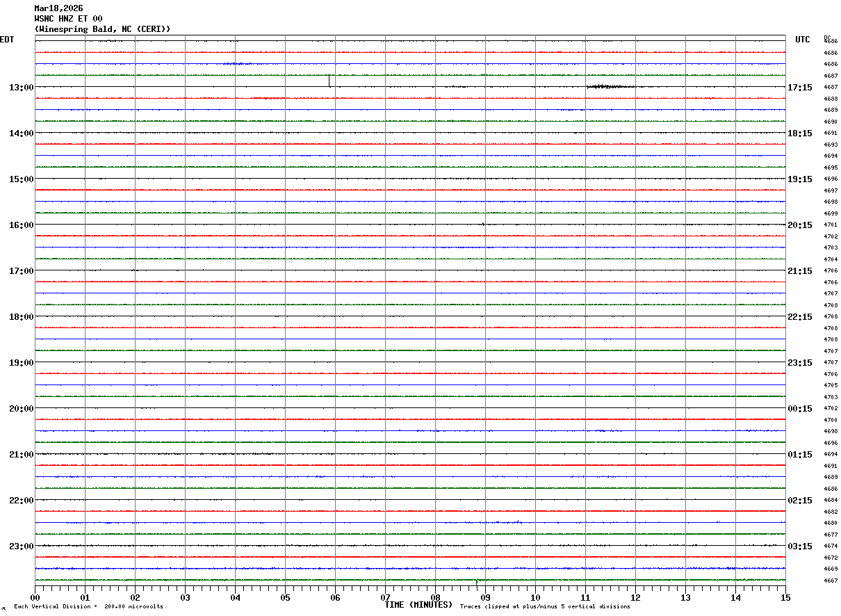Click the DC offset value 4674
This screenshot has height=616, width=841.
click(x=830, y=546)
